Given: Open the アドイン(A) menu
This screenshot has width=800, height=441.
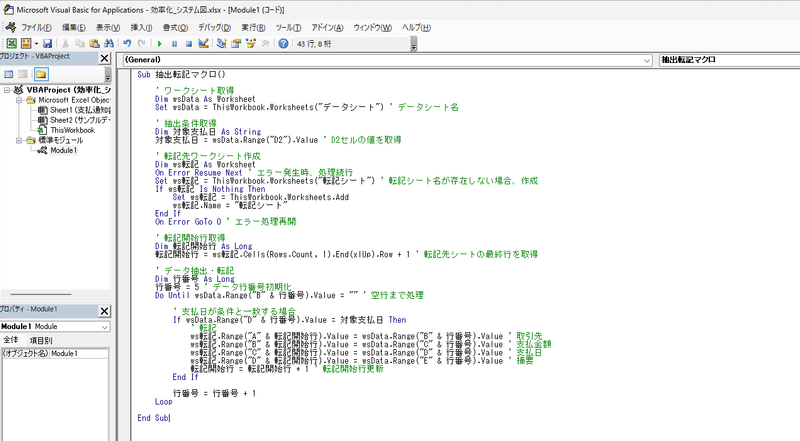Looking at the screenshot, I should click(327, 28).
